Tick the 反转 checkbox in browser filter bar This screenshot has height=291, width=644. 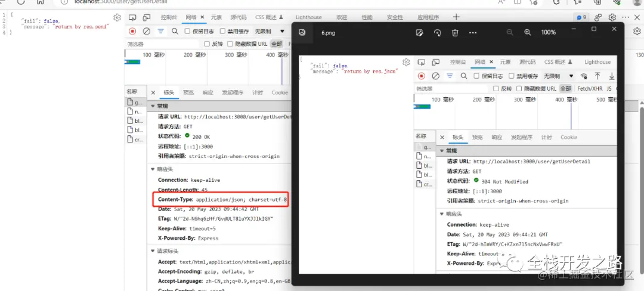click(207, 44)
